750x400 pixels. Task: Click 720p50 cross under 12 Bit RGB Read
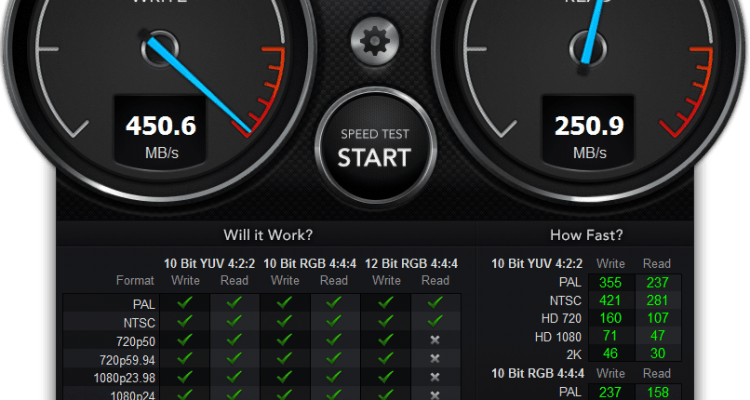434,339
